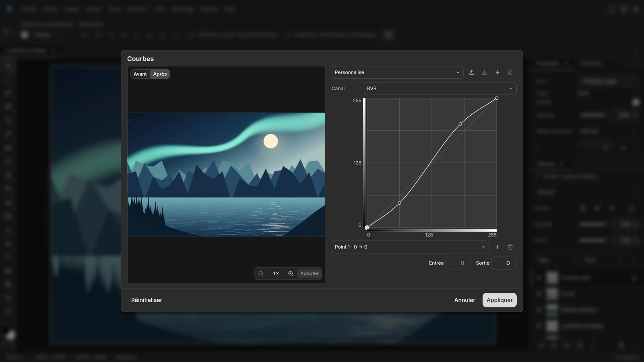Delete the selected Point 1 with trash icon
This screenshot has height=362, width=644.
tap(510, 247)
